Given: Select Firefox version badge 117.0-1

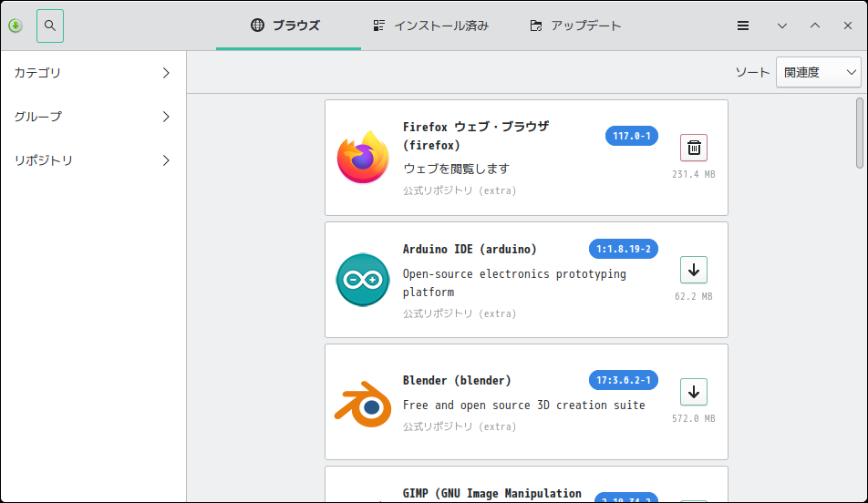Looking at the screenshot, I should pos(632,136).
